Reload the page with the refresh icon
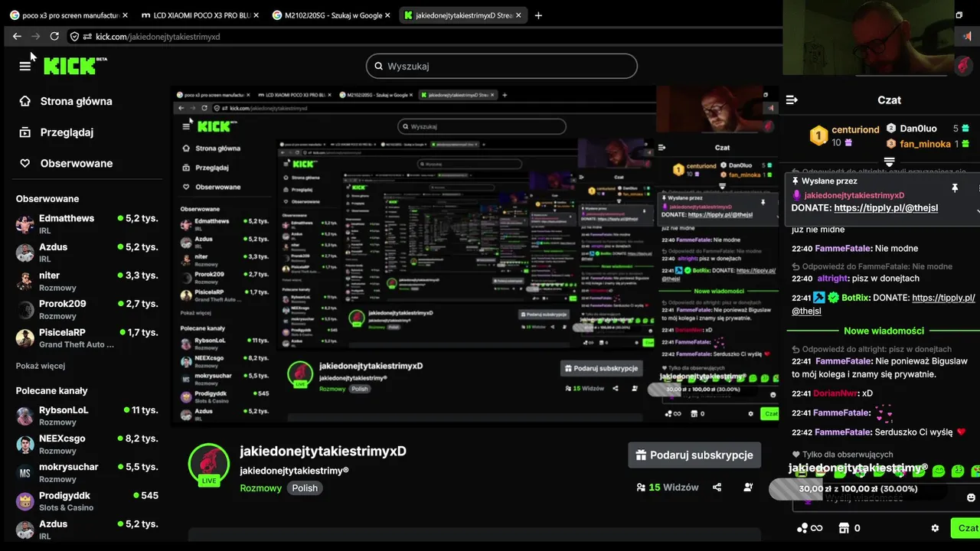 pos(54,36)
